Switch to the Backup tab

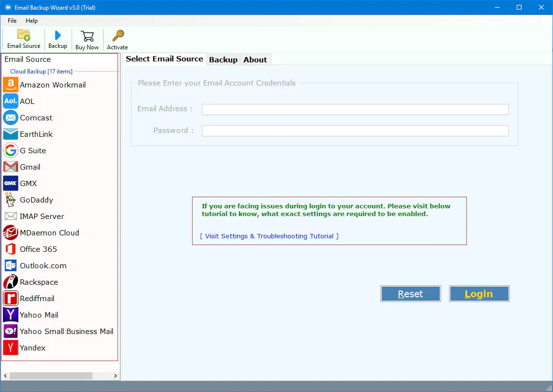click(x=223, y=59)
